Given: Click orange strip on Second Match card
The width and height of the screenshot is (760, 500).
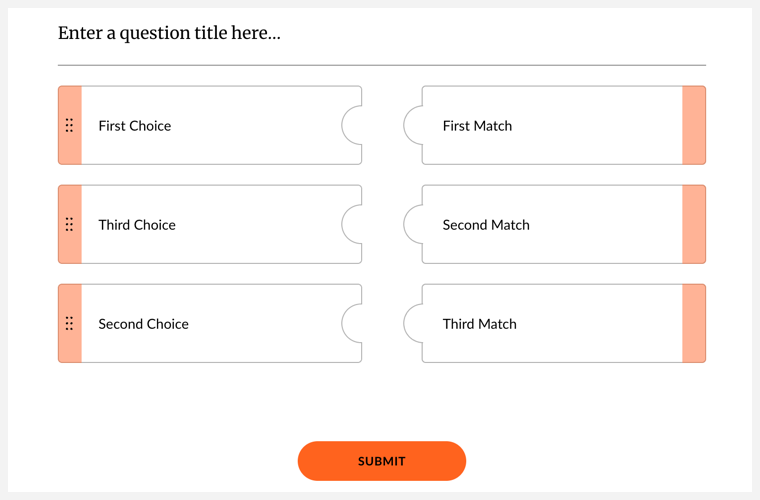Looking at the screenshot, I should pos(694,225).
